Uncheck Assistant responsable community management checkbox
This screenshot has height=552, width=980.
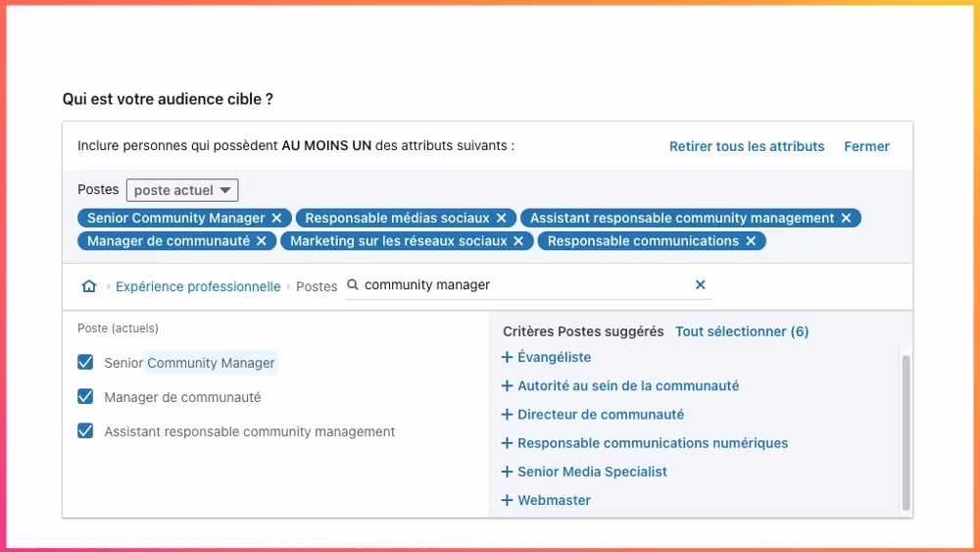85,431
